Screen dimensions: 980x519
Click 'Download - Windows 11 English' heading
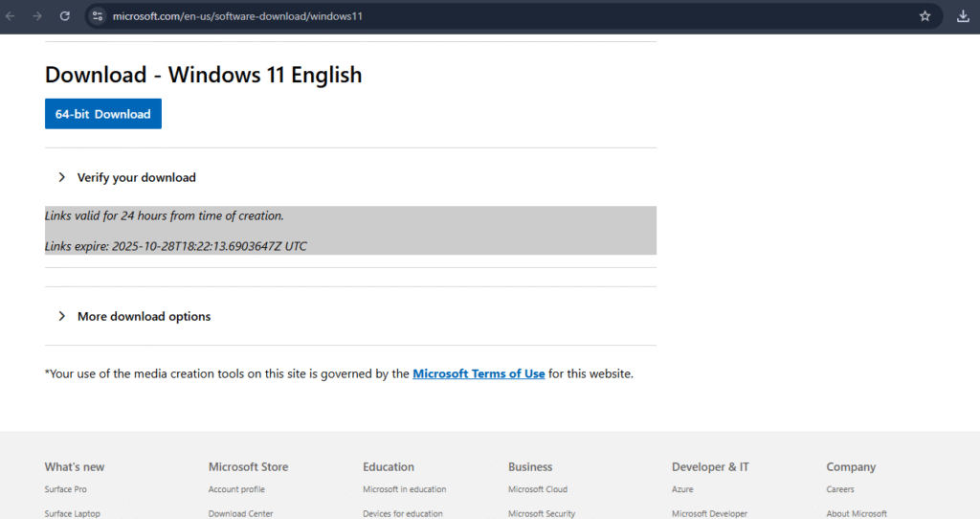[203, 75]
